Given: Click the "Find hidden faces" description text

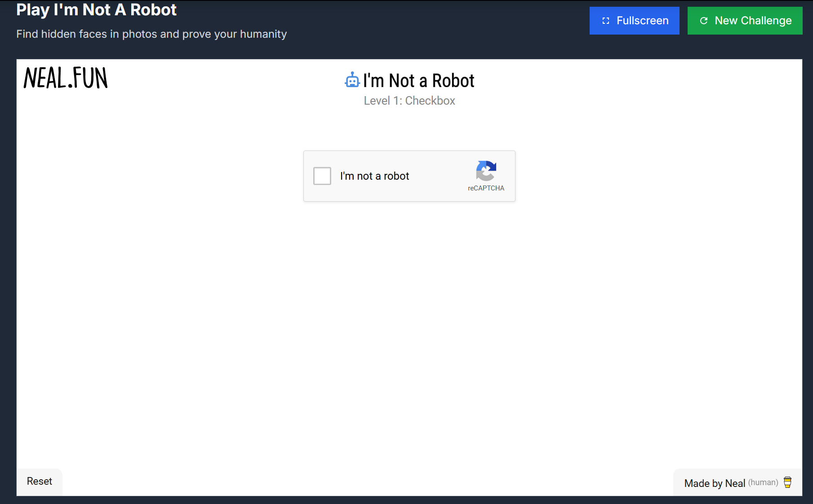Looking at the screenshot, I should (x=151, y=34).
